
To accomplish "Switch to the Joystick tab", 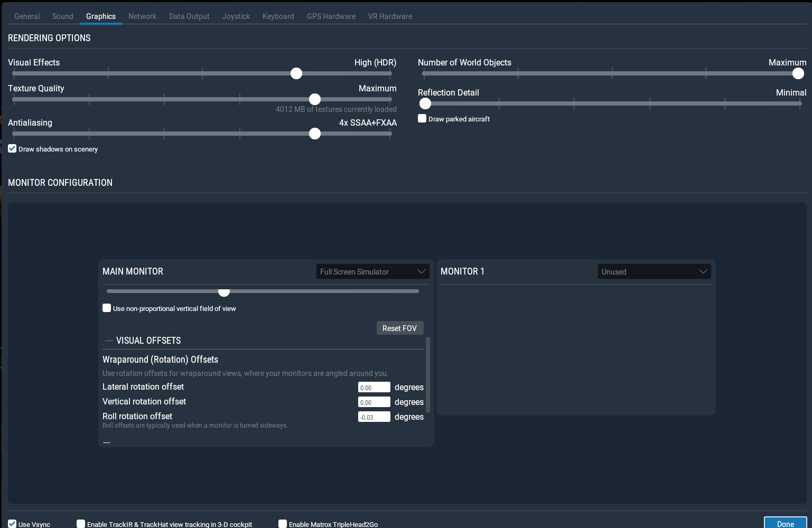I will [x=236, y=16].
